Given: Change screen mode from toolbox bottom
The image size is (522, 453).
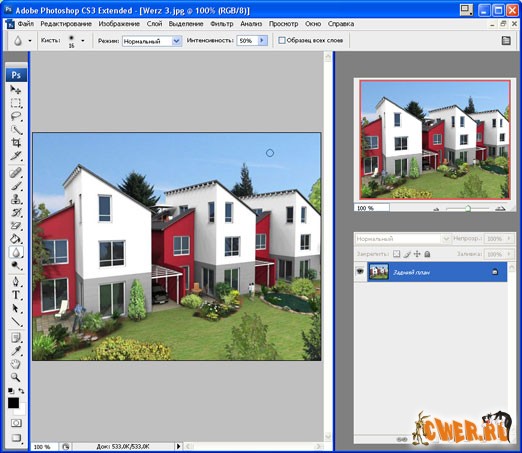Looking at the screenshot, I should pyautogui.click(x=16, y=438).
